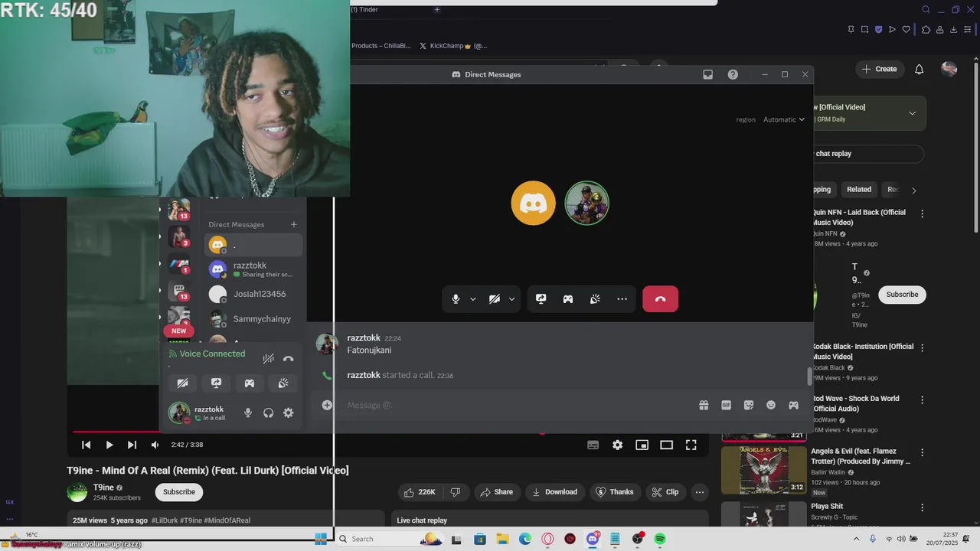980x551 pixels.
Task: Open activities button in voice panel
Action: (250, 383)
